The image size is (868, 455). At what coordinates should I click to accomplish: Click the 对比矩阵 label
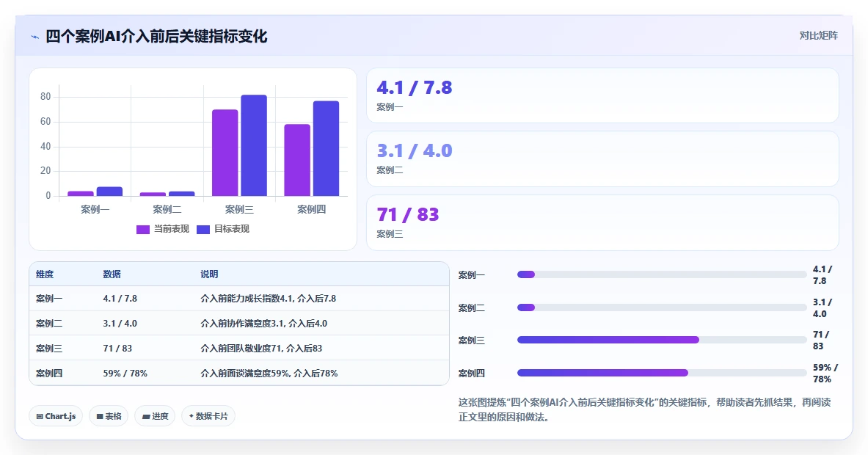[x=818, y=35]
